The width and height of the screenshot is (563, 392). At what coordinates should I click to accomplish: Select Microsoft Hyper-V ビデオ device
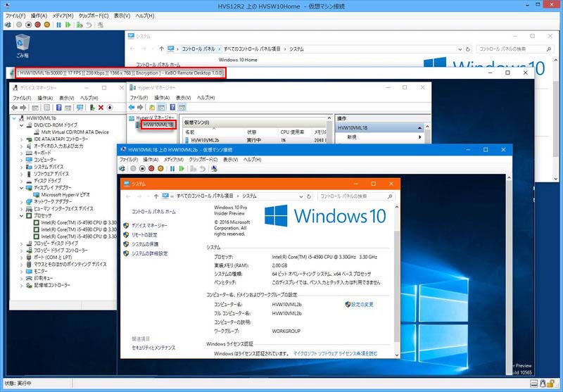[x=65, y=194]
